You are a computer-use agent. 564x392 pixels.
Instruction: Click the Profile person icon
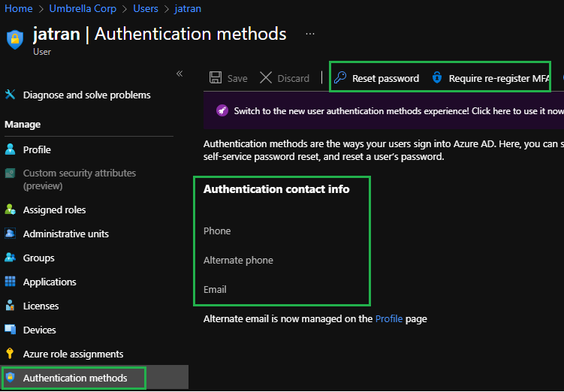[x=10, y=149]
